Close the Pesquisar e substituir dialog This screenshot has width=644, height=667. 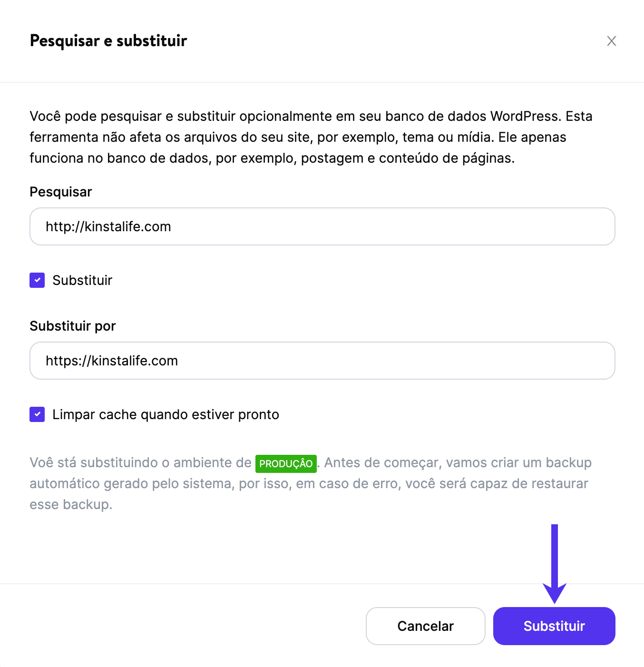point(612,41)
